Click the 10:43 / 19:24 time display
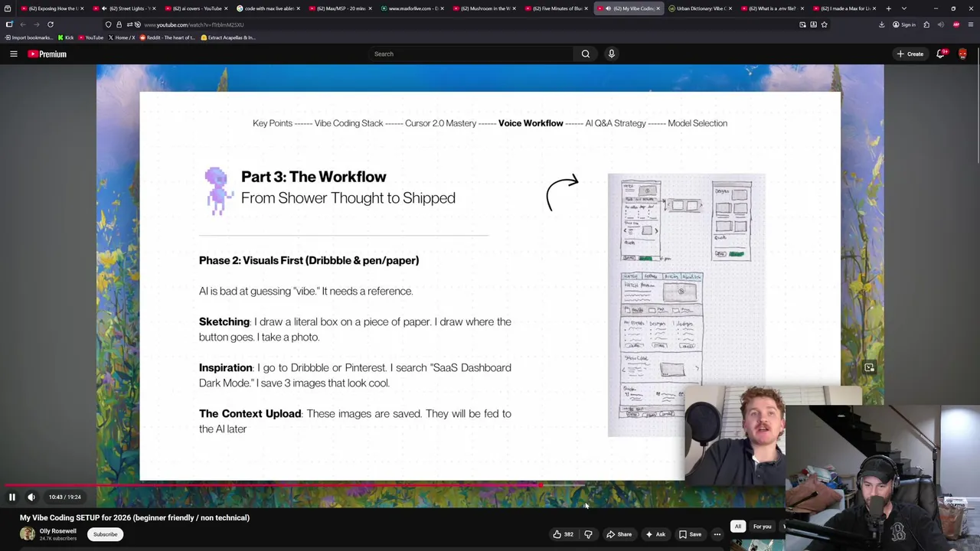The image size is (980, 551). coord(64,497)
